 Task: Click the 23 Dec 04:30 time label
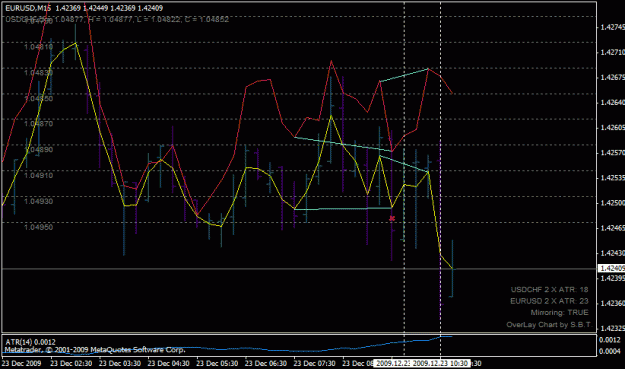169,363
